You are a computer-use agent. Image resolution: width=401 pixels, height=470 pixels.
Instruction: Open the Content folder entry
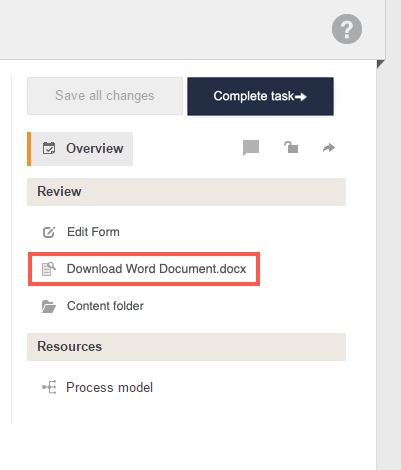coord(105,306)
